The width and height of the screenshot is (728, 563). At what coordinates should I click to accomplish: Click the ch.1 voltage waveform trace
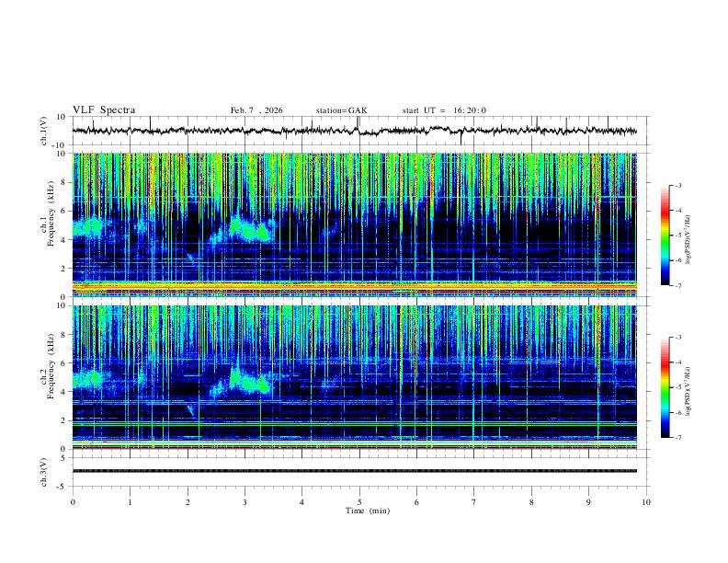[354, 131]
